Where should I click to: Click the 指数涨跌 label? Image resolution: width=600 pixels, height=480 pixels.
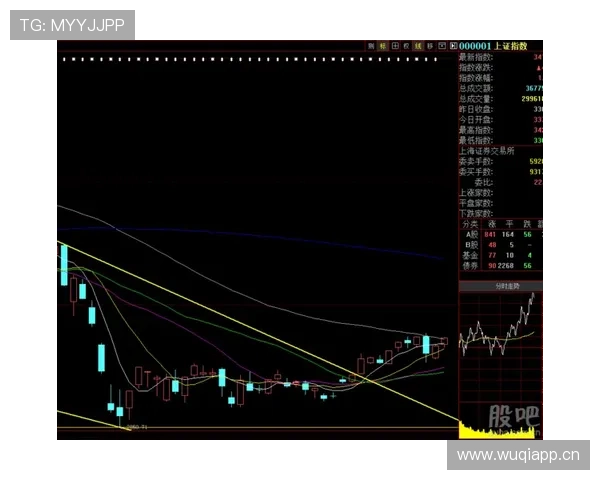click(476, 68)
